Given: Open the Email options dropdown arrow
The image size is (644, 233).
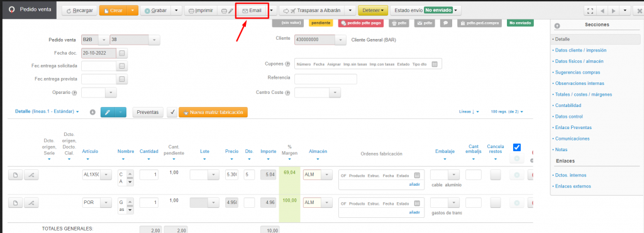Looking at the screenshot, I should (272, 11).
